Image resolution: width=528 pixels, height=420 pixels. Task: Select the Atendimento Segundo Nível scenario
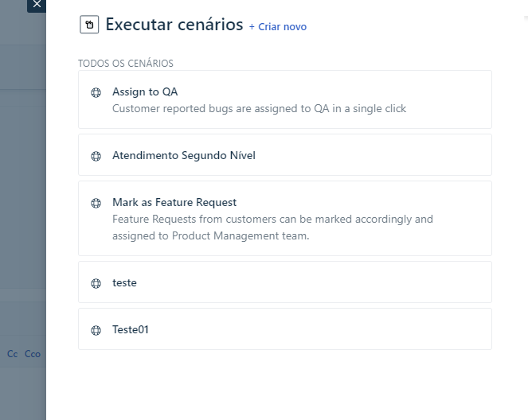click(184, 156)
